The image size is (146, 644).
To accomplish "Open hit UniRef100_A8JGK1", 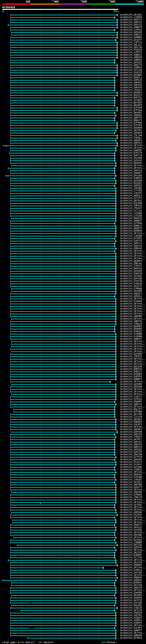I will coord(131,15).
